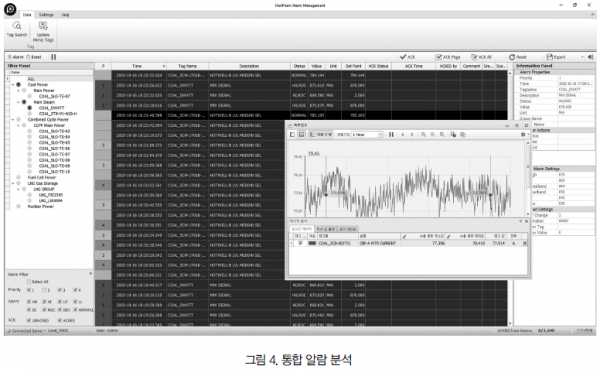600x369 pixels.
Task: Select the Alarm radio button
Action: point(10,57)
